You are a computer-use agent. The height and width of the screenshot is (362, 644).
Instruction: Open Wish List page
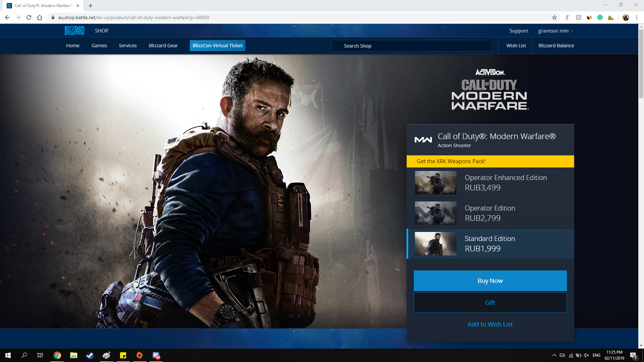tap(516, 46)
